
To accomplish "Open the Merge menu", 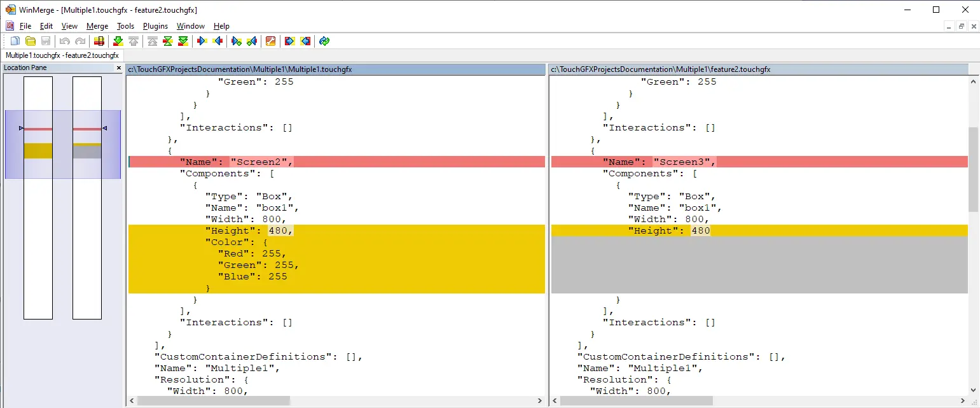I will click(x=97, y=26).
